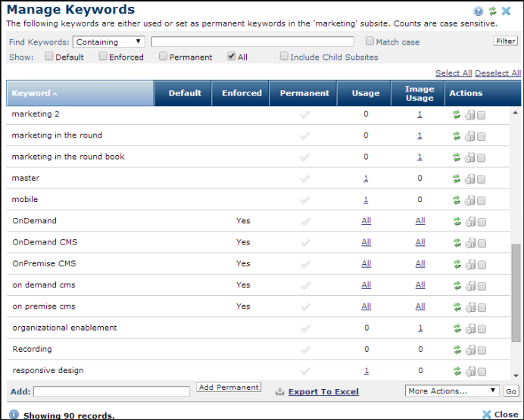
Task: Click the replace arrows icon for 'master'
Action: [457, 179]
